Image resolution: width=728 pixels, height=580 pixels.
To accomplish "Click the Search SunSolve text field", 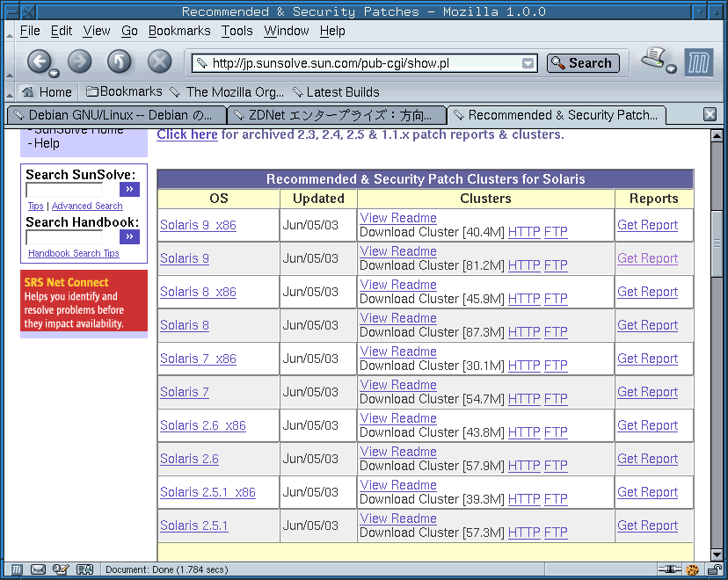I will point(64,190).
